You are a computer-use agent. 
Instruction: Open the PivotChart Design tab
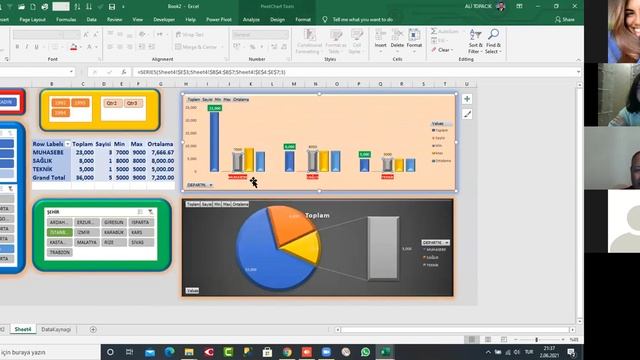(277, 20)
